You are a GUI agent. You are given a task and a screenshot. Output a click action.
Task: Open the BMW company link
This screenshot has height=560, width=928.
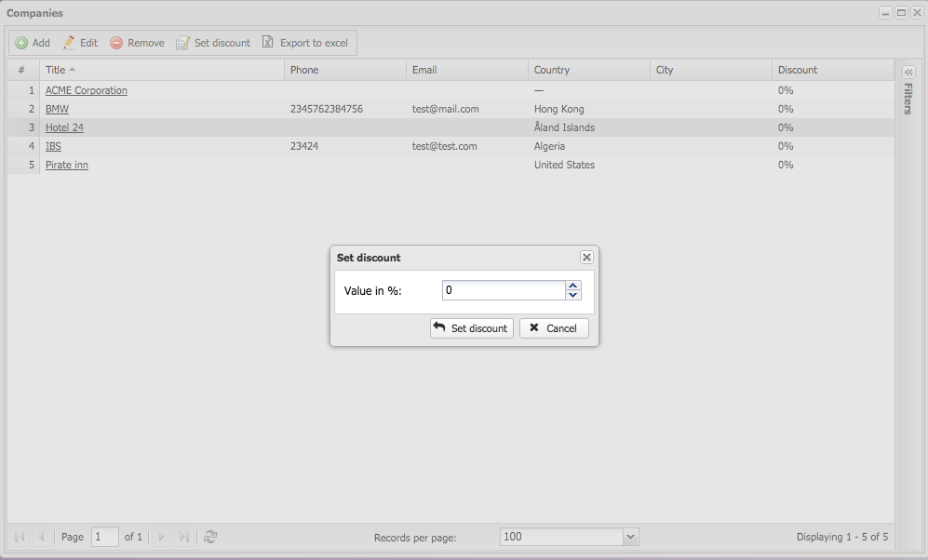[57, 109]
